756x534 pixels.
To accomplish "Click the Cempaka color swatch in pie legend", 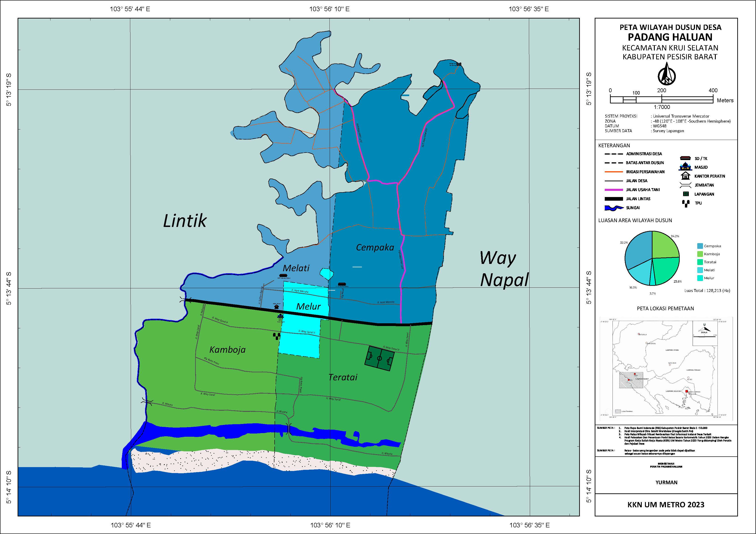I will point(700,246).
